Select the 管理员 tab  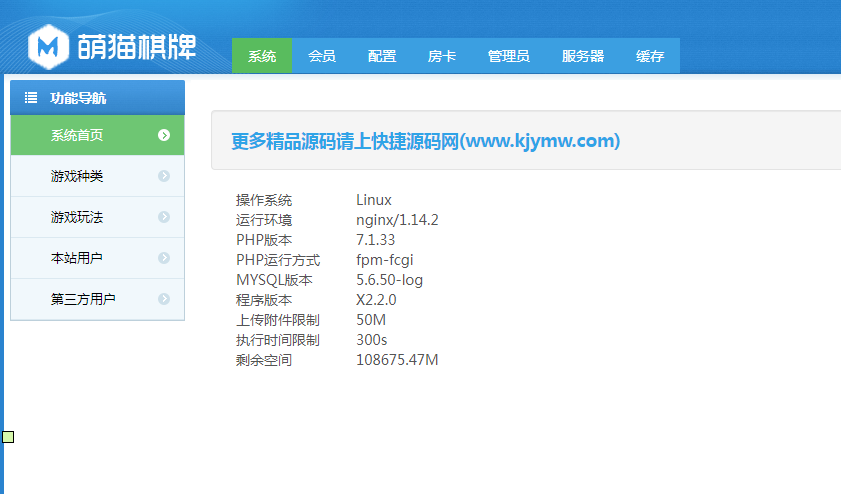coord(509,56)
